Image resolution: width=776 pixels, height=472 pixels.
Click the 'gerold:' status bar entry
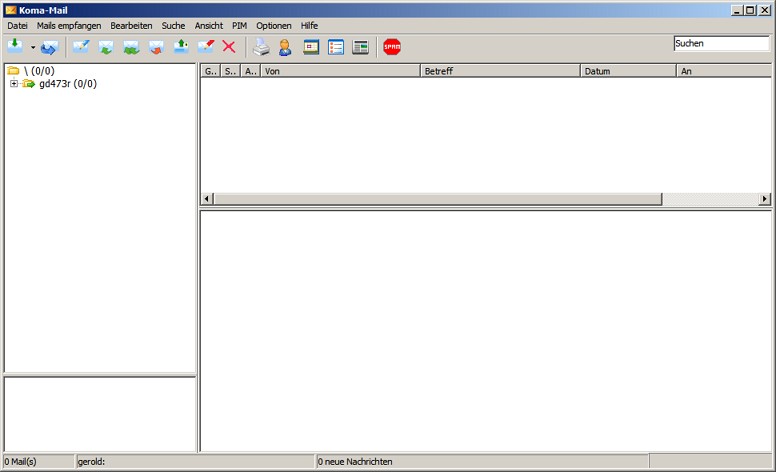195,462
